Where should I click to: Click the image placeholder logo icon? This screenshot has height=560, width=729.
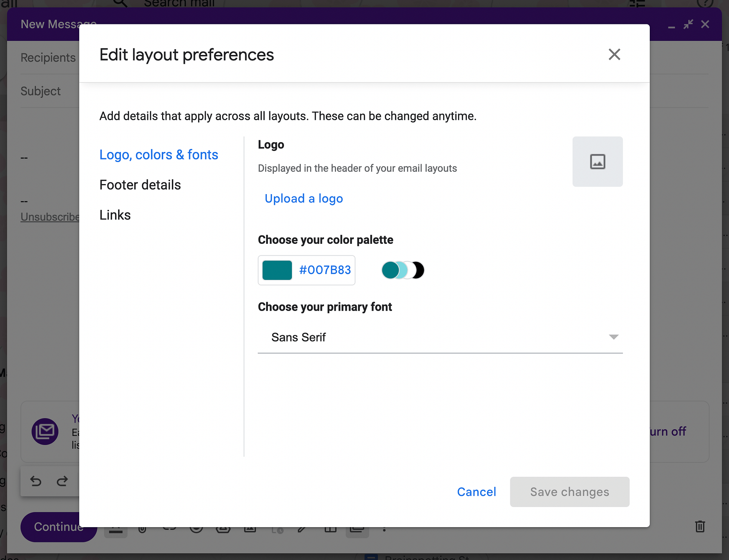pos(598,162)
